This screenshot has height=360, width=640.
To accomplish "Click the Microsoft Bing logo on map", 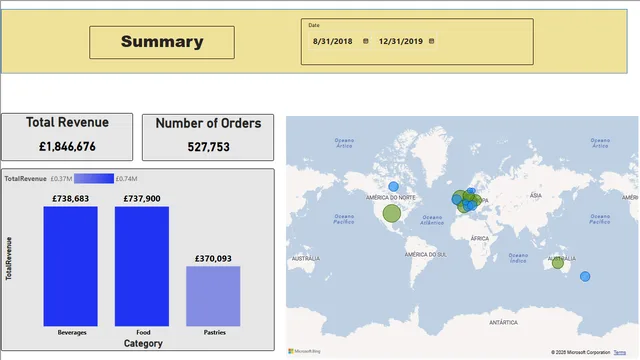I will [x=304, y=351].
